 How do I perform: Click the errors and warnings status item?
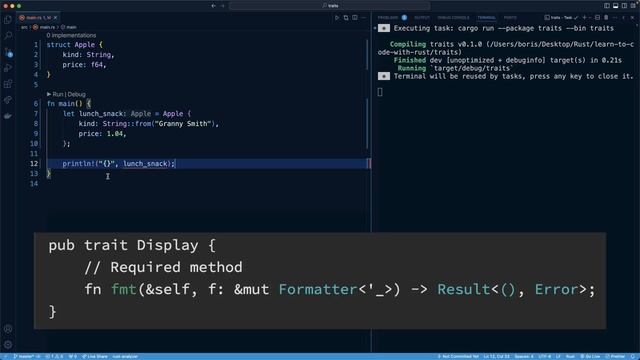coord(54,356)
